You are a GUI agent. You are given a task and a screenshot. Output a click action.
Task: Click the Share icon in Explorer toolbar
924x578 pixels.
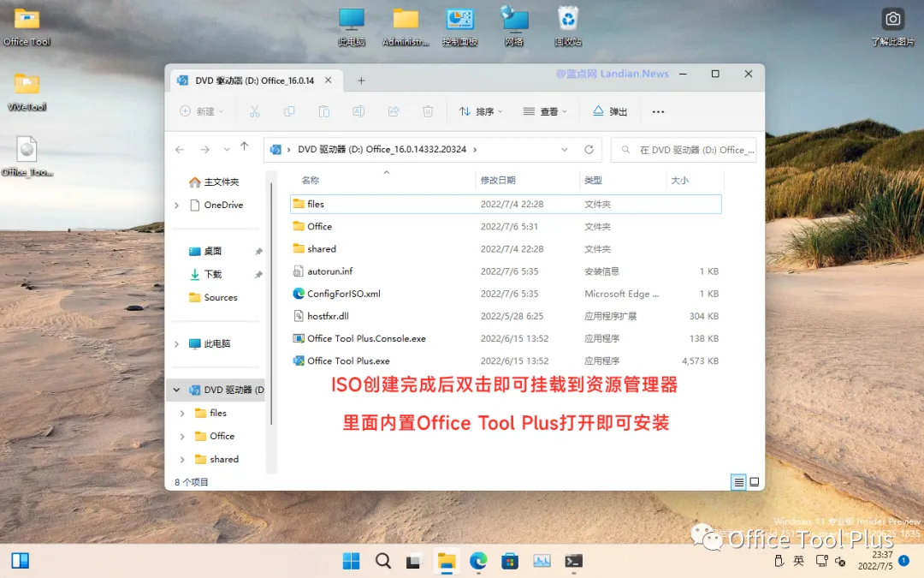[x=393, y=111]
